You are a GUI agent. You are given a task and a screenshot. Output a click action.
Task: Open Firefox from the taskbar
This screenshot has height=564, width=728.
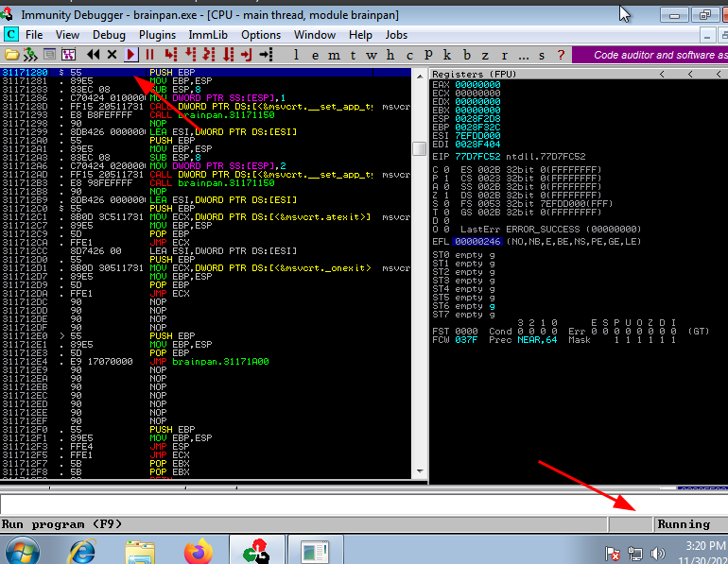[199, 552]
